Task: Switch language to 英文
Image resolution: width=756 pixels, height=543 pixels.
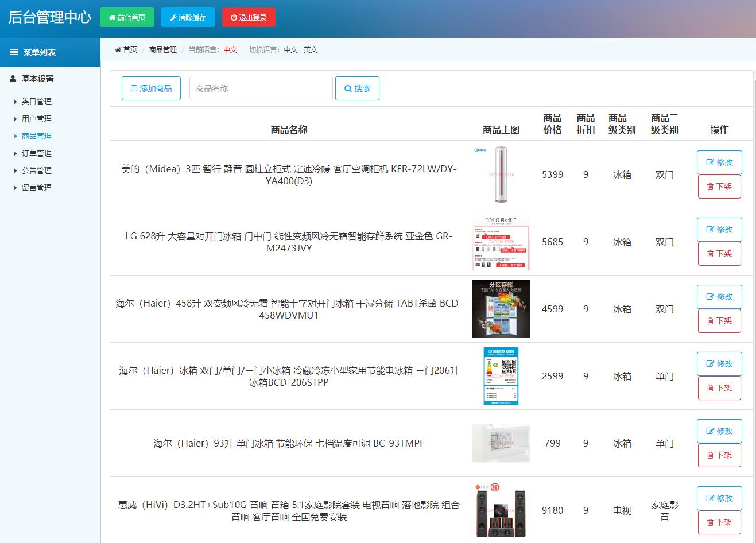Action: click(x=311, y=50)
